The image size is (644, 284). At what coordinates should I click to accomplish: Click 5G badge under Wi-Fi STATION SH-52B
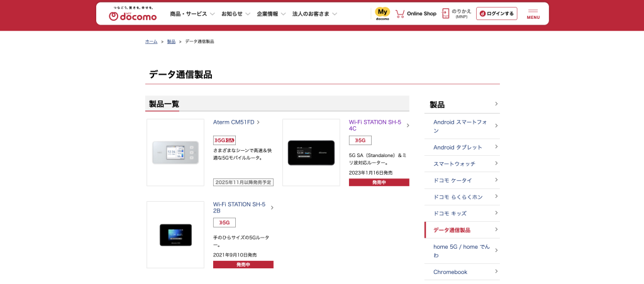[225, 222]
